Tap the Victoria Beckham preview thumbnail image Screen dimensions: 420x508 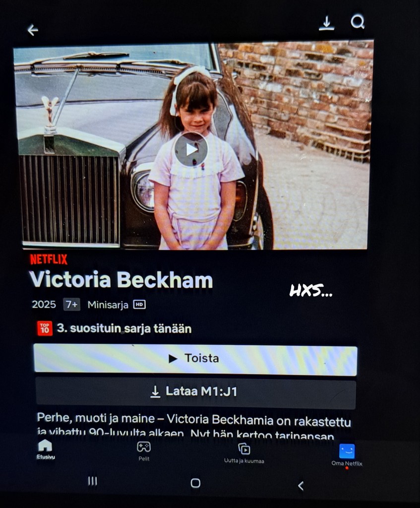[193, 145]
